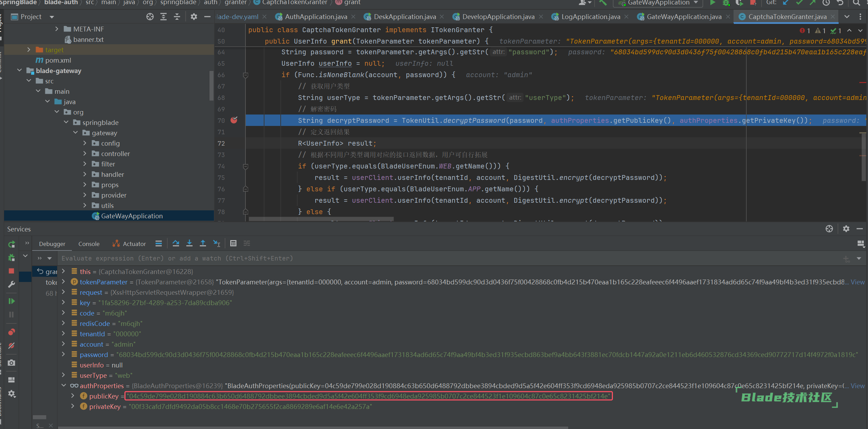The height and width of the screenshot is (429, 868).
Task: Show Git history clock icon
Action: [x=826, y=3]
